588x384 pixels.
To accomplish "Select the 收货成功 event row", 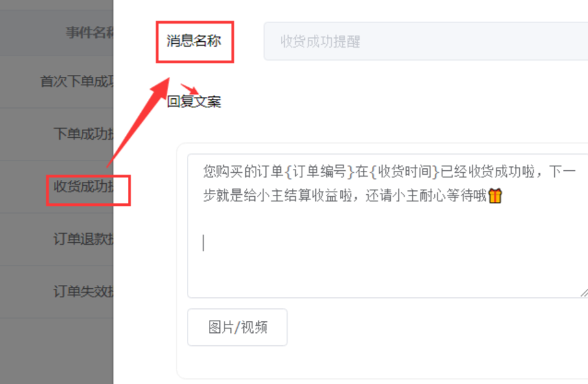I will 57,186.
